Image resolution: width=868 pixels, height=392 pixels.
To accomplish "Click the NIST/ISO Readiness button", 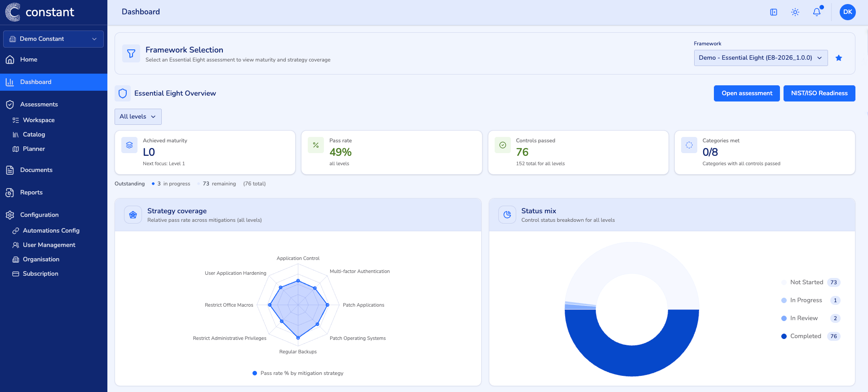I will click(819, 93).
